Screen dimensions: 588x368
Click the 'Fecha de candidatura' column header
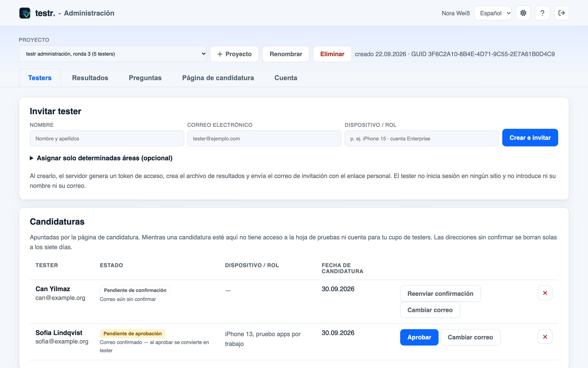pyautogui.click(x=342, y=268)
